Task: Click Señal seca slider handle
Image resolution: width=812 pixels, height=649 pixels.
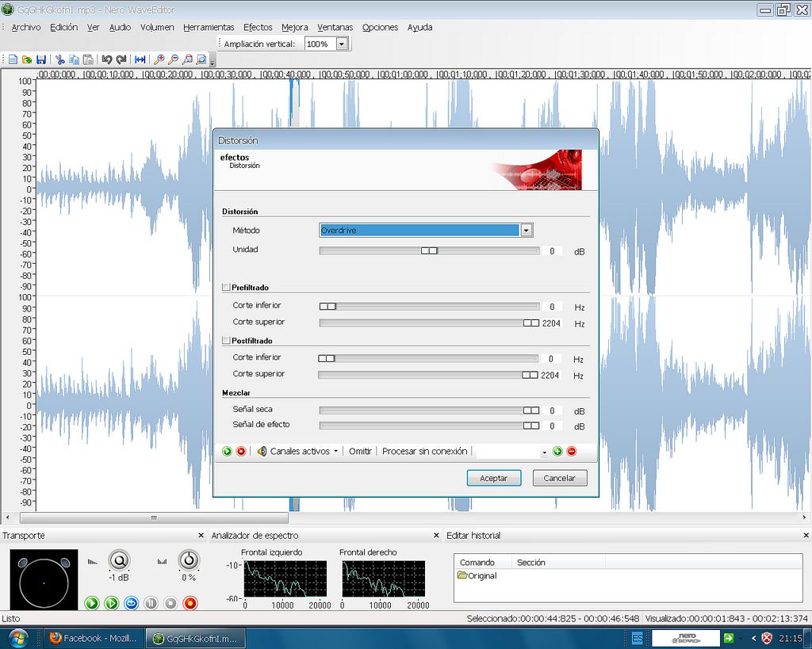Action: tap(530, 410)
